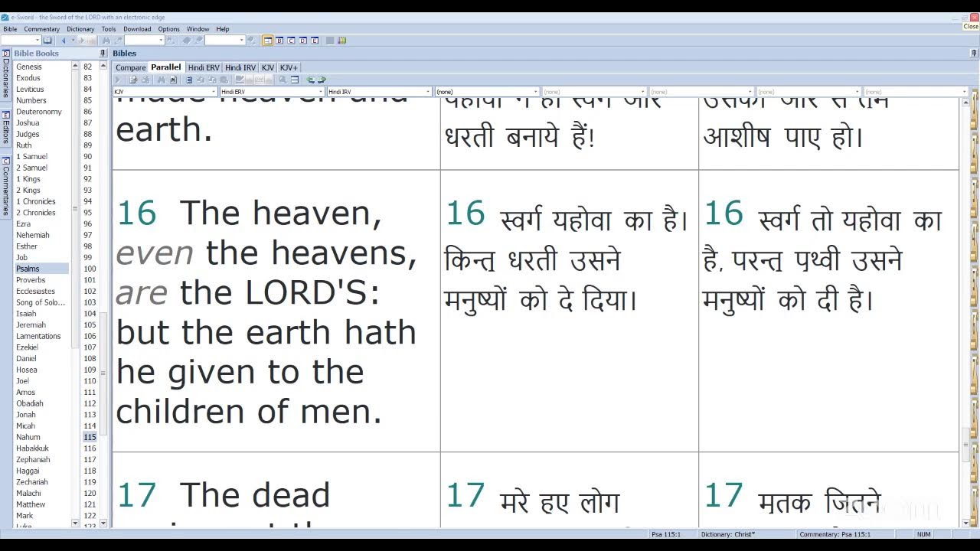Open the Tools menu

tap(109, 29)
